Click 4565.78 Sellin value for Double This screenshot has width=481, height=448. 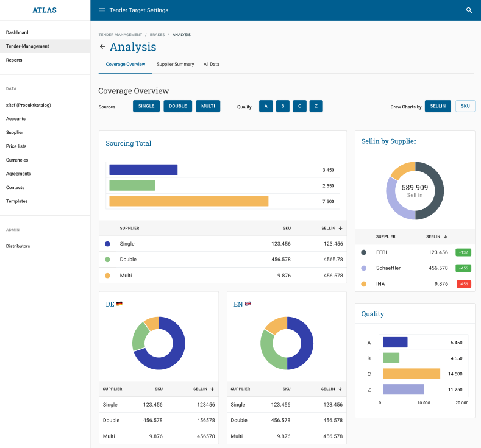pos(333,260)
